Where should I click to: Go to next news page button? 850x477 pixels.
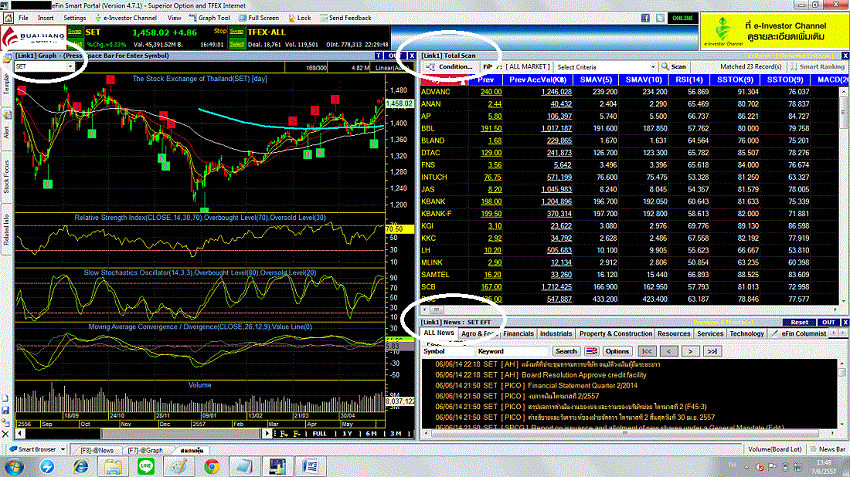[x=690, y=351]
